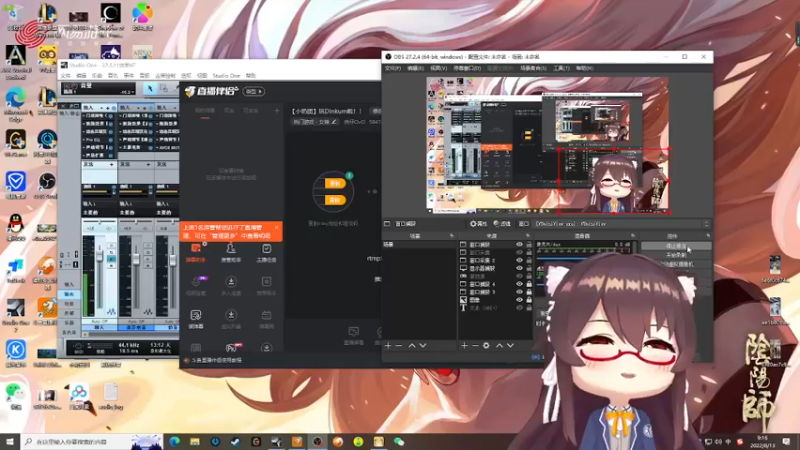Open WeChat from the taskbar
800x450 pixels.
click(x=399, y=442)
